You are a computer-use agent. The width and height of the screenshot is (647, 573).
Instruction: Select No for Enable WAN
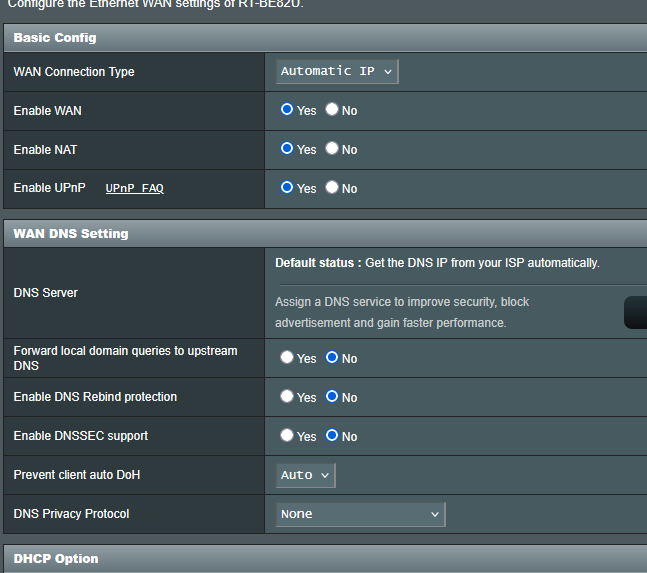[332, 110]
